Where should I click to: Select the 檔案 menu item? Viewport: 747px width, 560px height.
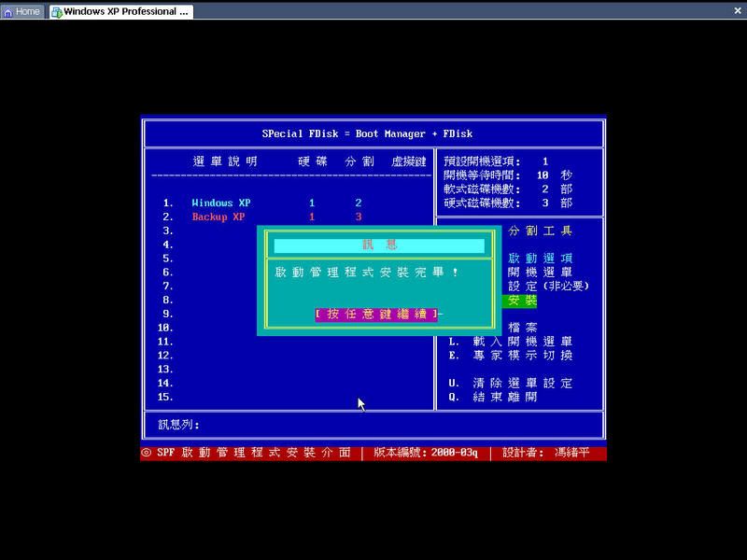pos(522,328)
